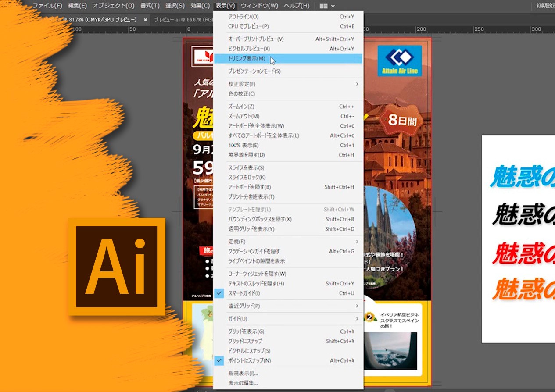The image size is (555, 392).
Task: Toggle ポイントにスナップ (Snap to Point)
Action: click(x=249, y=361)
